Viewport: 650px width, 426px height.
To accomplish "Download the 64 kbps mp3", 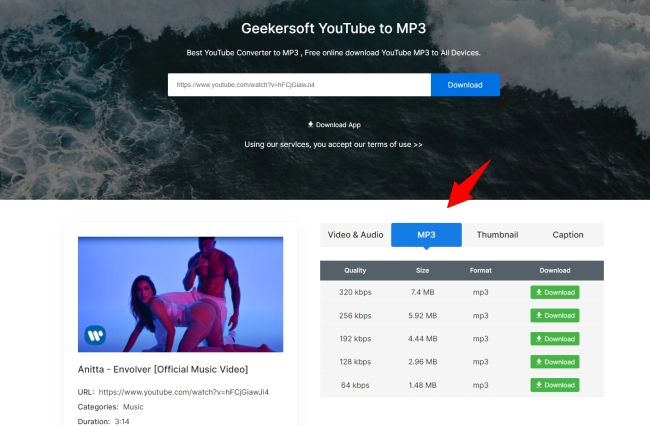I will click(555, 385).
